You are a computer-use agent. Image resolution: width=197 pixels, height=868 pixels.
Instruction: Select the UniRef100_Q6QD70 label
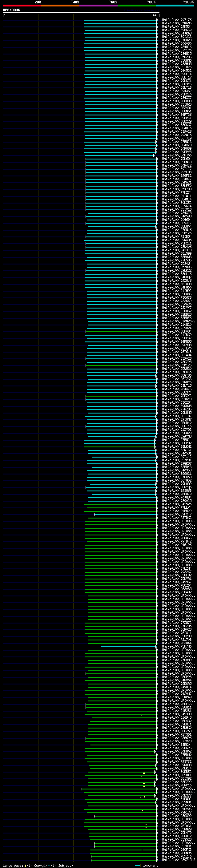pos(177,494)
